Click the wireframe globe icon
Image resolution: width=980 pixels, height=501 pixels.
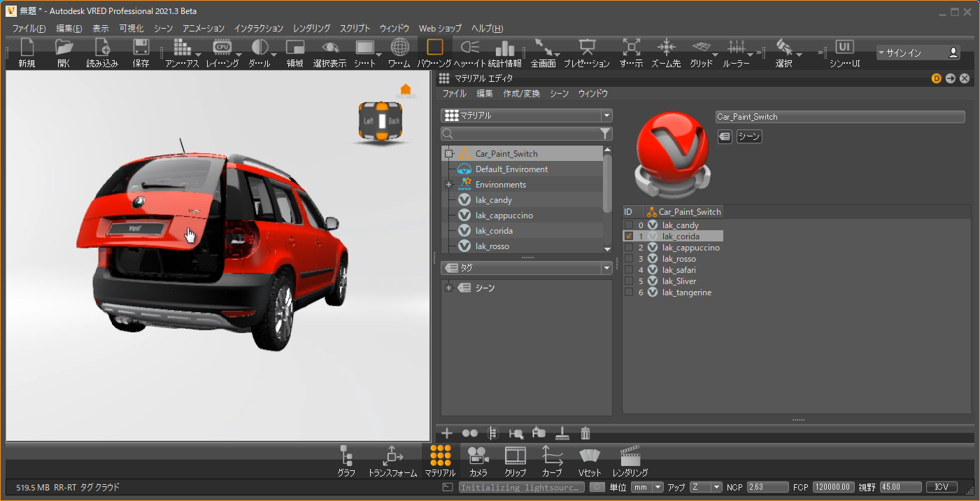tap(399, 48)
